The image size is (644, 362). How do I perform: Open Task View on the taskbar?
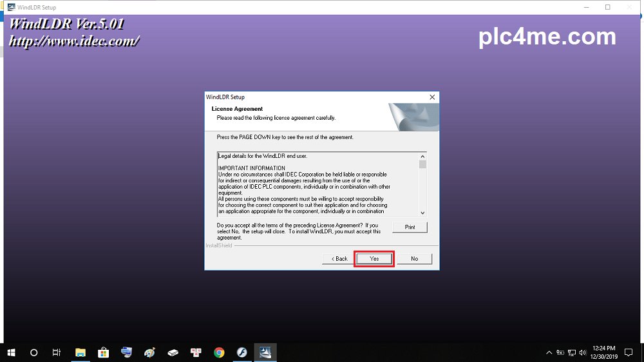(x=57, y=352)
